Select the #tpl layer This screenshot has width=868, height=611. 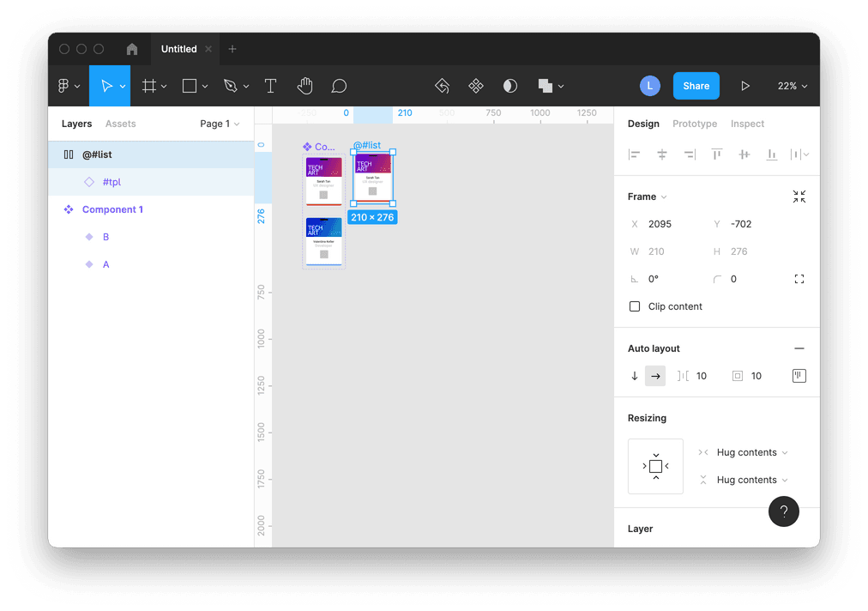112,182
